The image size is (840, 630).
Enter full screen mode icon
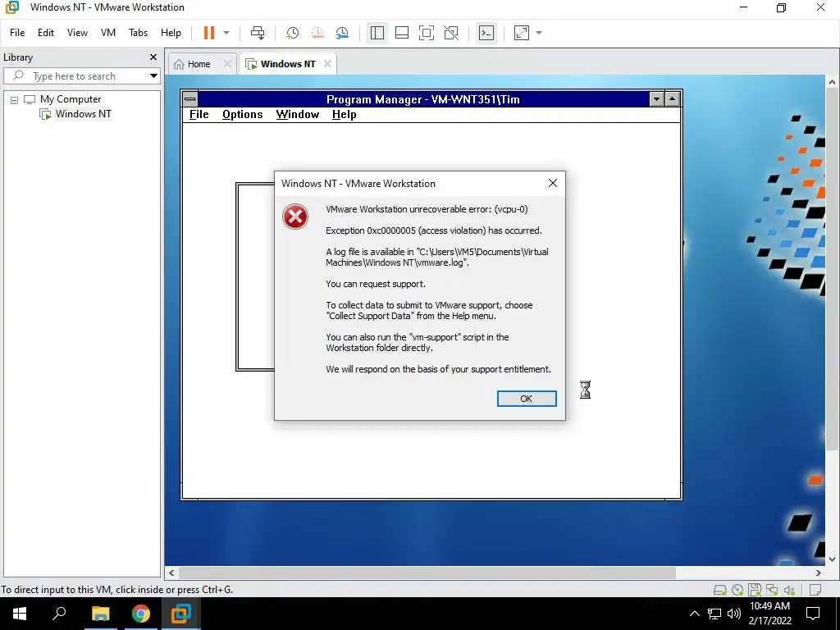click(427, 33)
